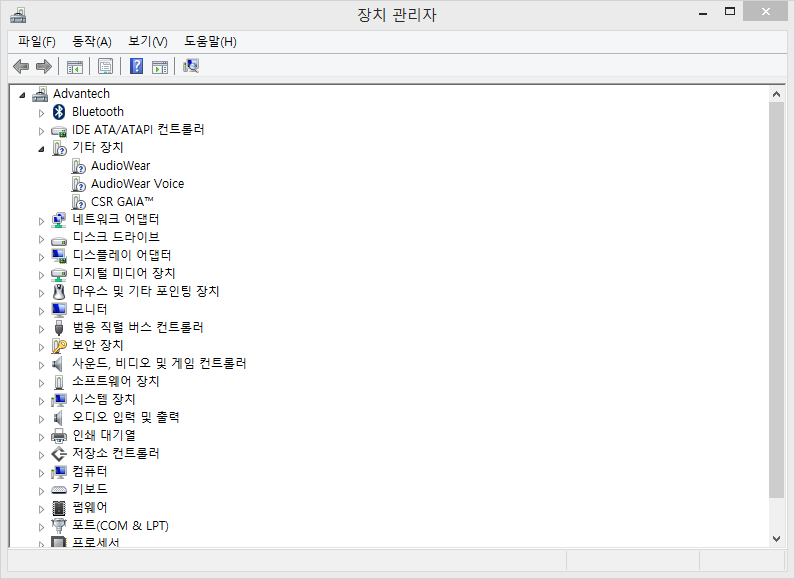Screen dimensions: 795x579
Task: Select the 소프트웨어 장치 row
Action: (116, 382)
